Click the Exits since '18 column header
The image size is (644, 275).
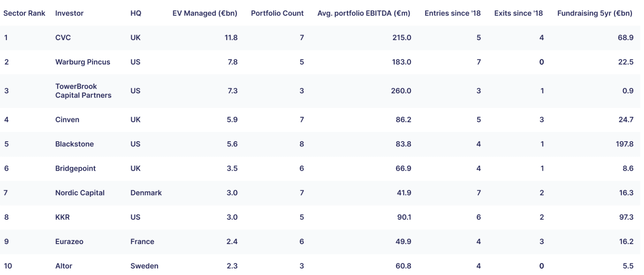click(x=519, y=13)
